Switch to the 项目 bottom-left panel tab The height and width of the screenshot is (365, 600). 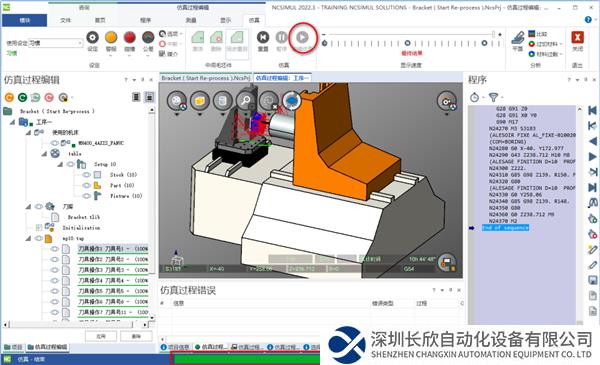pyautogui.click(x=13, y=347)
